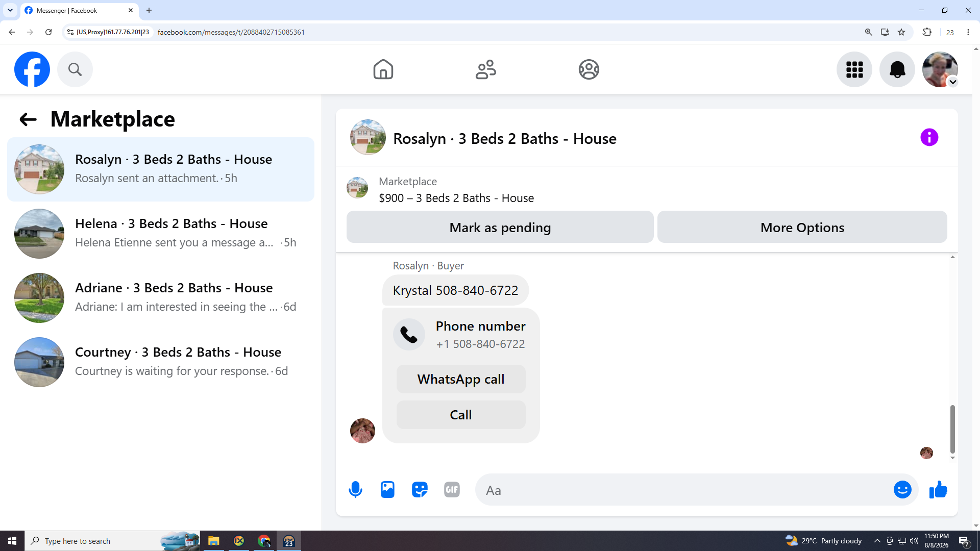Expand the tab search dropdown arrow
This screenshot has height=551, width=980.
click(10, 10)
